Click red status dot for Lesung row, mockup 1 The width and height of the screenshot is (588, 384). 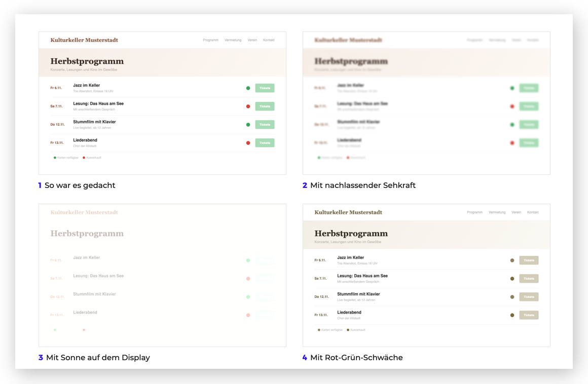pyautogui.click(x=248, y=106)
